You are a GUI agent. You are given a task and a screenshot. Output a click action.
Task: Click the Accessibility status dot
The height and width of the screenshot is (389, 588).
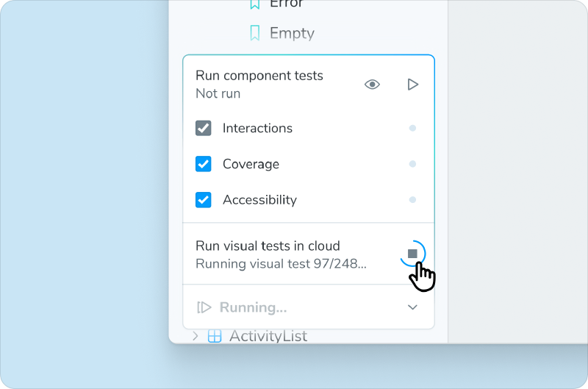pos(412,199)
